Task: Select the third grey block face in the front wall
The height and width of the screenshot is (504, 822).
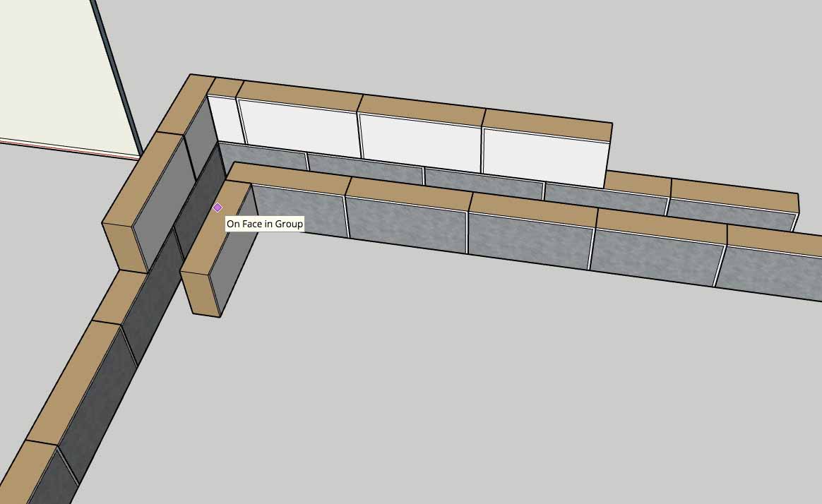Action: [x=530, y=238]
